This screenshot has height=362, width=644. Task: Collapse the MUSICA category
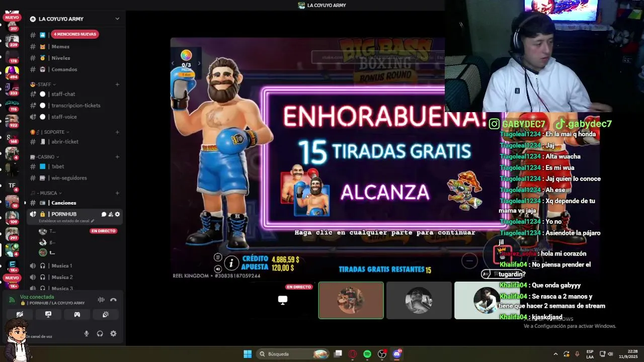coord(46,193)
